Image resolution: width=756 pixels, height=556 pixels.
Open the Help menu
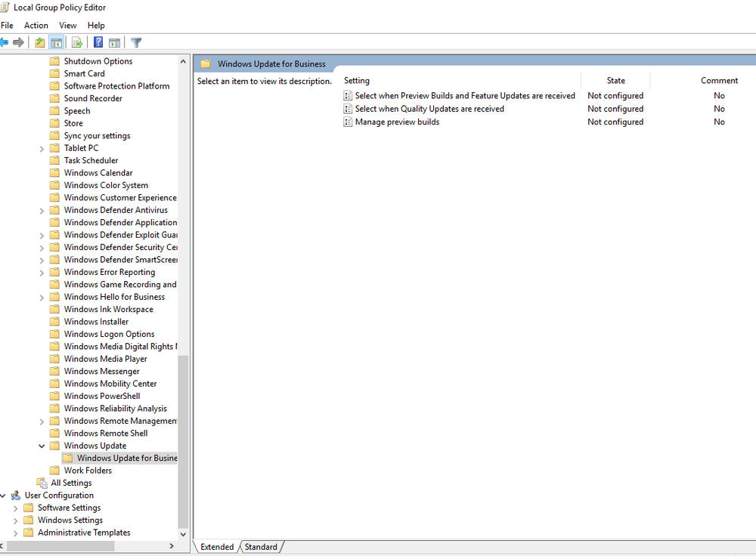tap(96, 25)
